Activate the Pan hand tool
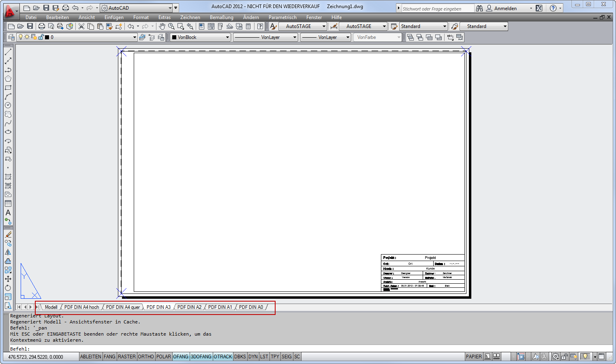Viewport: 616px width, 364px height. tap(162, 26)
